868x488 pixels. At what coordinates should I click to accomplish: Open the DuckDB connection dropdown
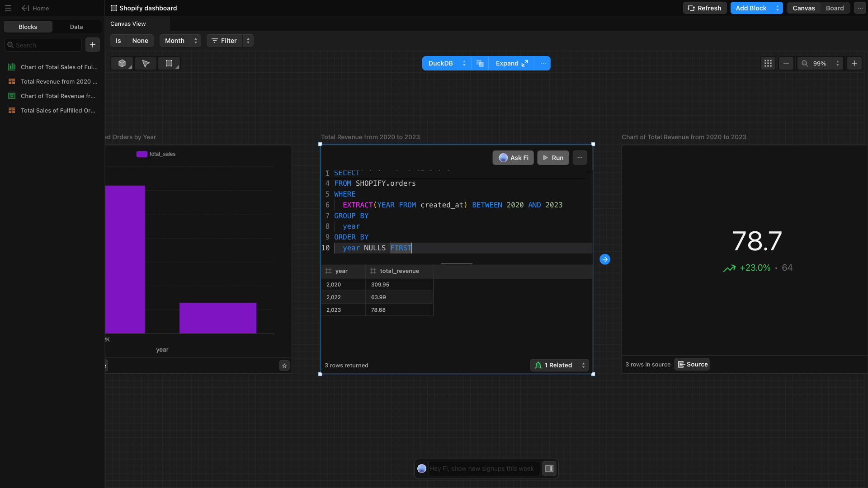[446, 64]
